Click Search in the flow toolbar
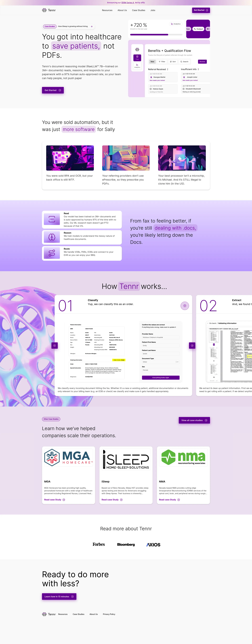 (184, 62)
